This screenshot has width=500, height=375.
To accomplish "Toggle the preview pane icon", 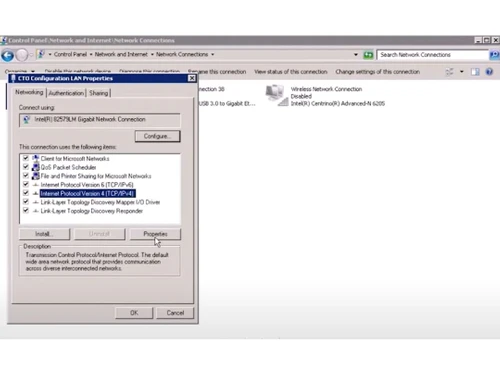I will [475, 72].
